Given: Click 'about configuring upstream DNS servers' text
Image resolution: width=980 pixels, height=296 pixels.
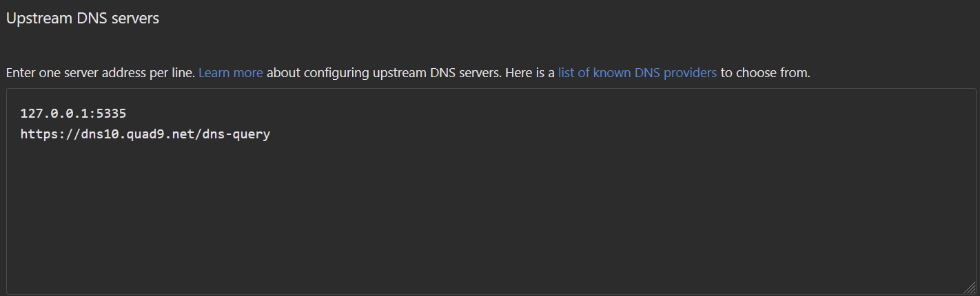Looking at the screenshot, I should [384, 72].
